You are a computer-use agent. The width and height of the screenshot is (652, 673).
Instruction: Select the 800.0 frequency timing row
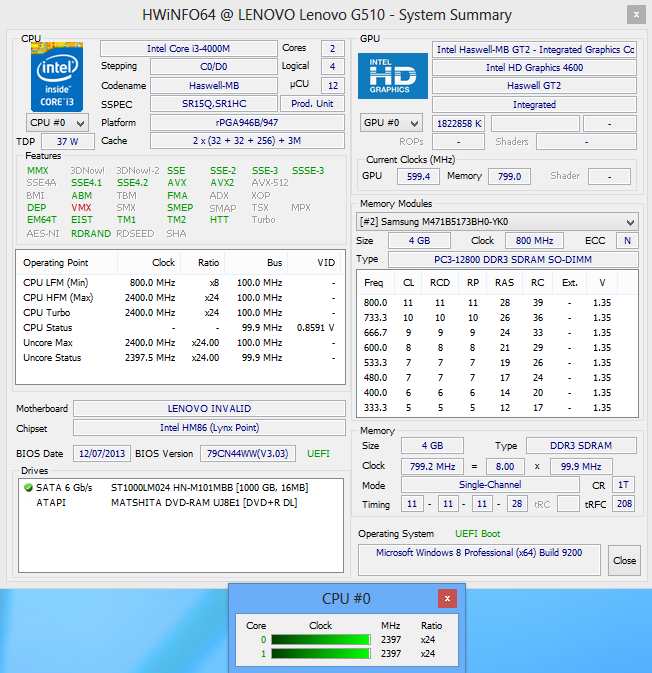[x=497, y=303]
